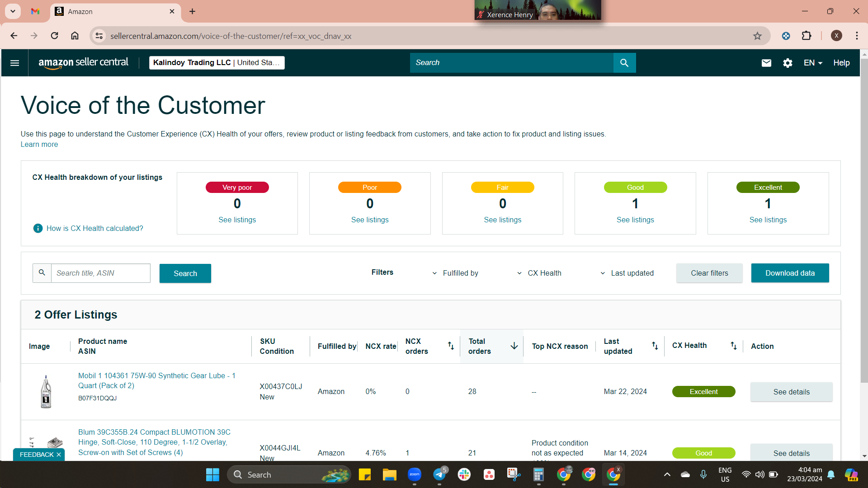The width and height of the screenshot is (868, 488).
Task: Click the info icon beside CX Health calculation
Action: [x=38, y=228]
